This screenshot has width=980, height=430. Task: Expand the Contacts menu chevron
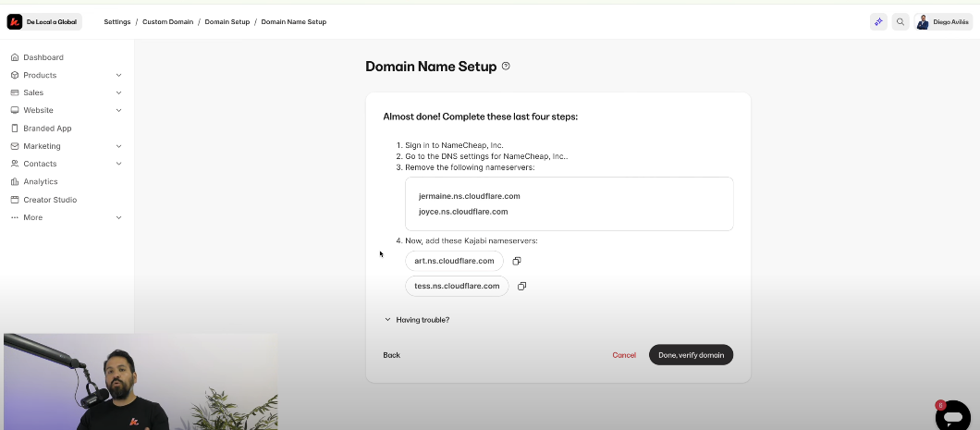118,164
